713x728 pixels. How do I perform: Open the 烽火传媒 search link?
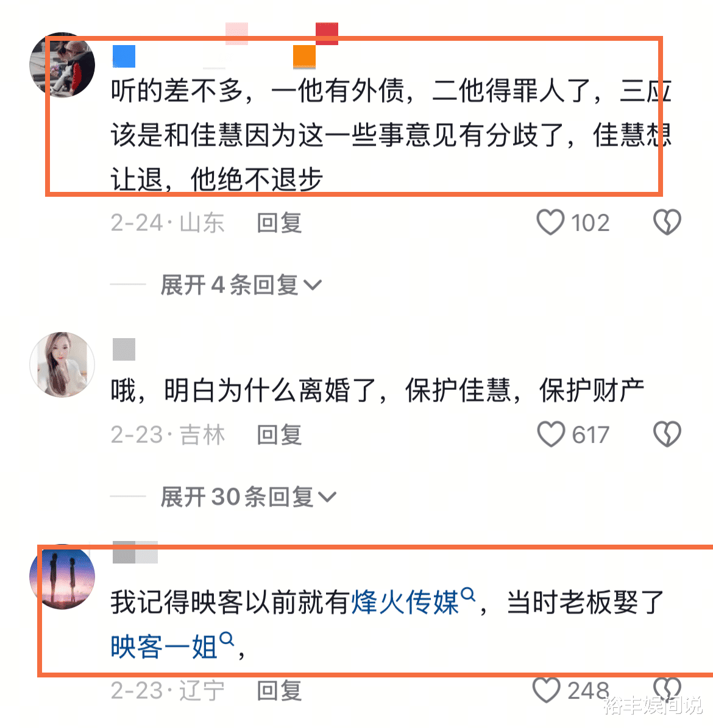click(405, 602)
